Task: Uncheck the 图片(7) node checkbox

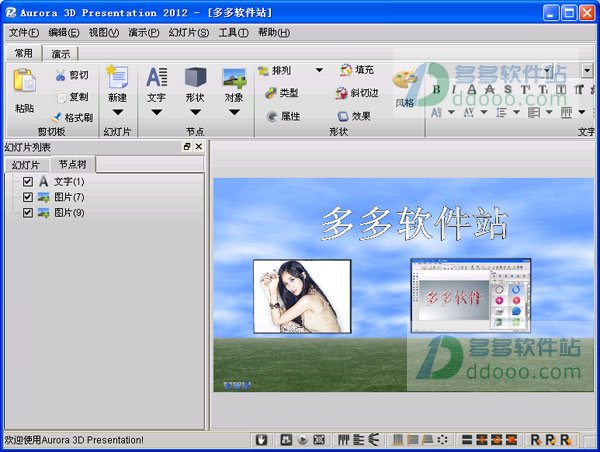Action: (28, 197)
